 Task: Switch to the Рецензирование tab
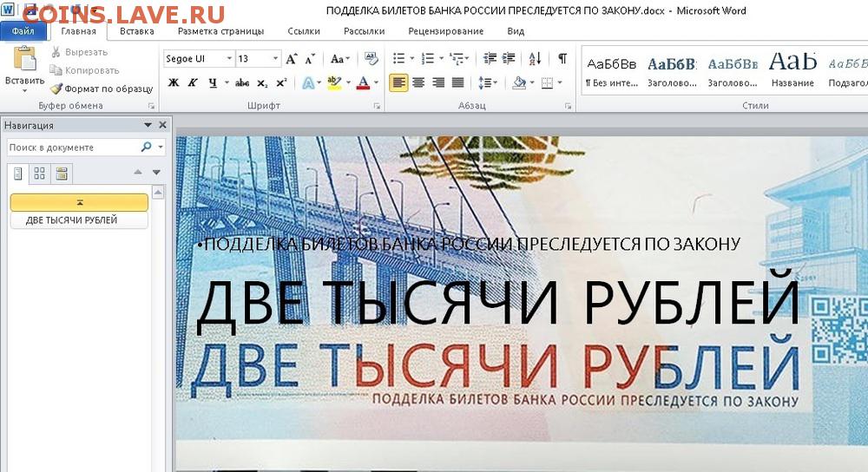point(445,31)
